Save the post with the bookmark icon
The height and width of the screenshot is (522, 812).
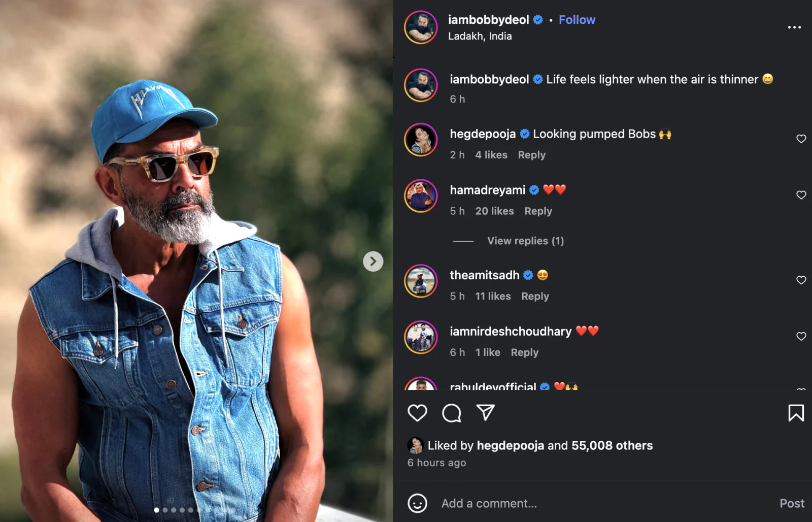pyautogui.click(x=796, y=413)
